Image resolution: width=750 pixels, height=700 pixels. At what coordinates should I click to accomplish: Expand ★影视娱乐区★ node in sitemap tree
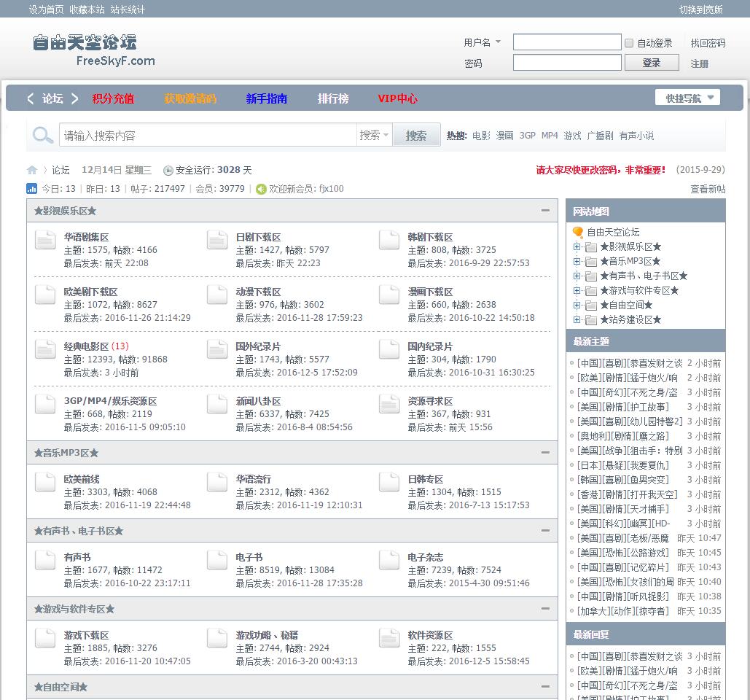(x=577, y=247)
